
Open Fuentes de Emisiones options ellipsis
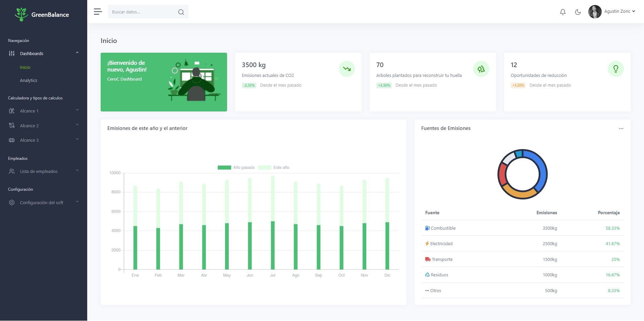pyautogui.click(x=621, y=129)
